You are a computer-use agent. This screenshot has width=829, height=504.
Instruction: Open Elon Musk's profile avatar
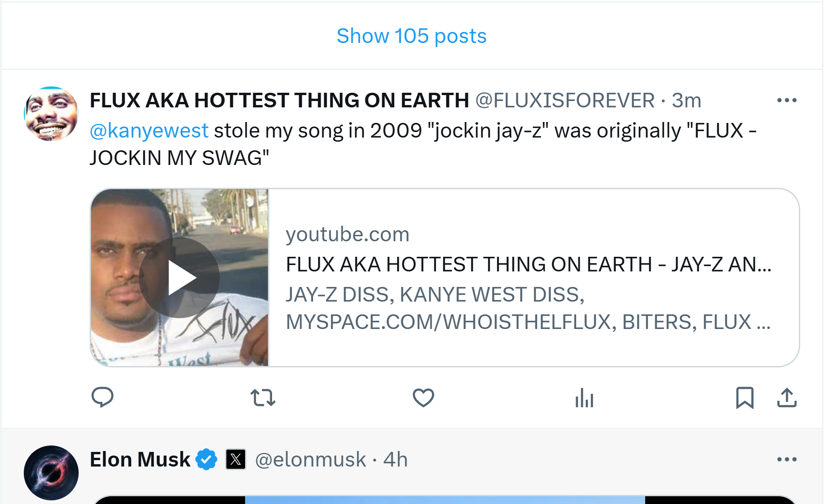click(51, 472)
